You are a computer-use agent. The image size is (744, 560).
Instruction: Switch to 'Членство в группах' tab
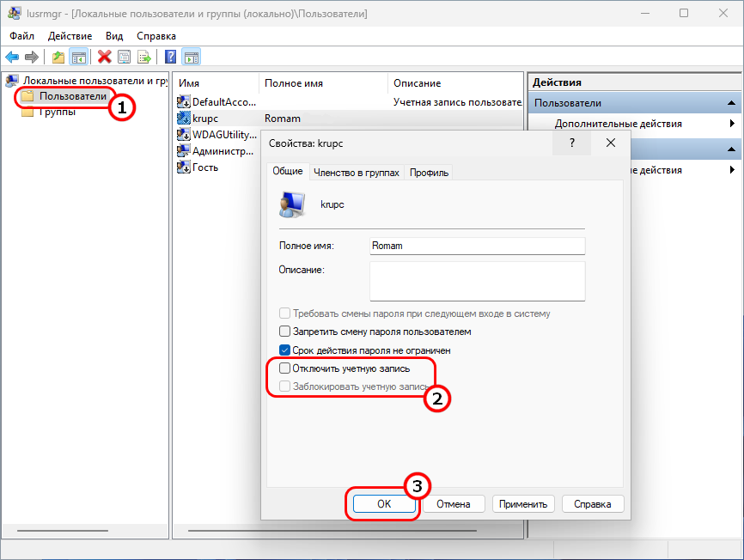pos(357,173)
